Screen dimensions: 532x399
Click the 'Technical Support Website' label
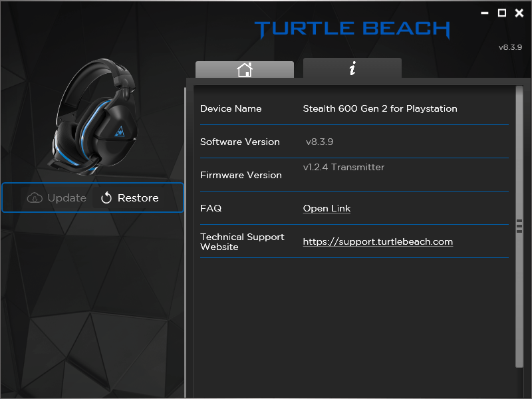(x=242, y=241)
